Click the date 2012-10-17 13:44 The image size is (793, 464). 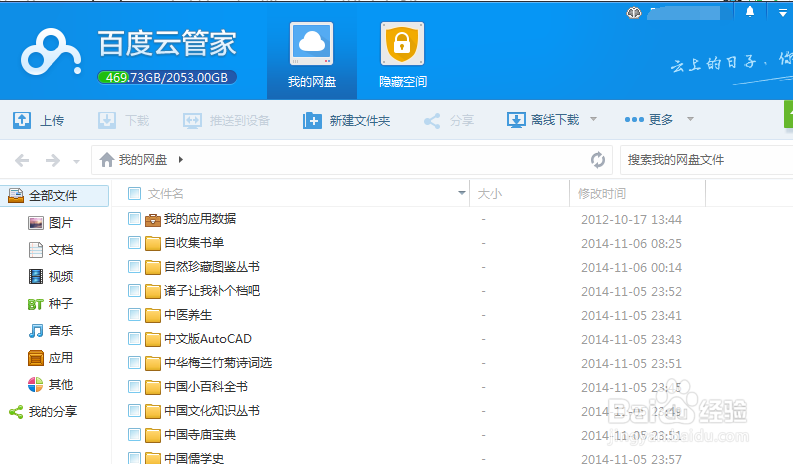[x=631, y=220]
